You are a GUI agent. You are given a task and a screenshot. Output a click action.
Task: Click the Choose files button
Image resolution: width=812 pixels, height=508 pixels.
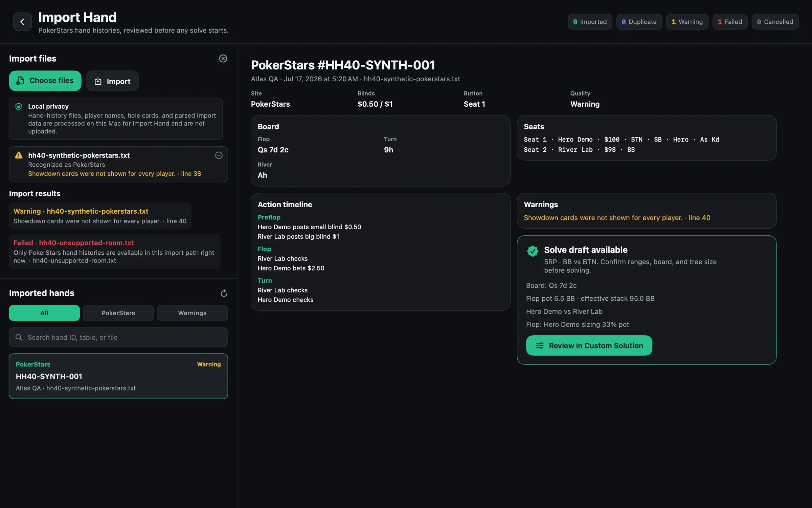click(45, 81)
